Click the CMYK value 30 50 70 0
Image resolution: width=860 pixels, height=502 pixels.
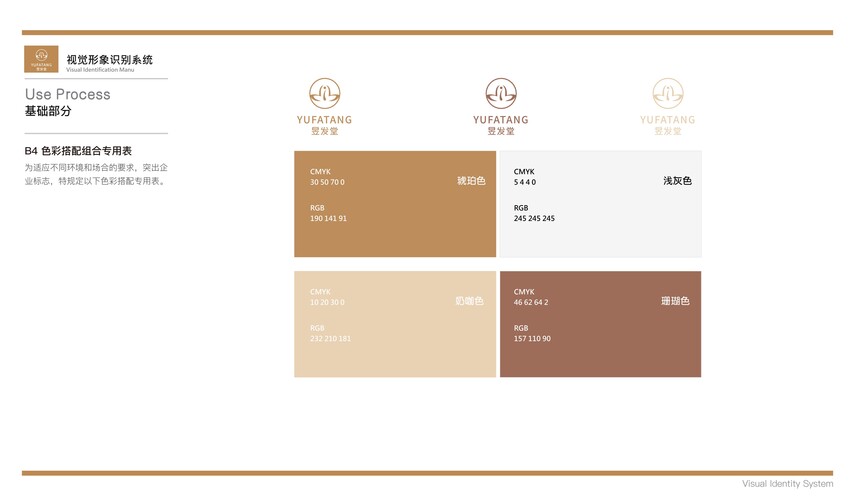[327, 182]
